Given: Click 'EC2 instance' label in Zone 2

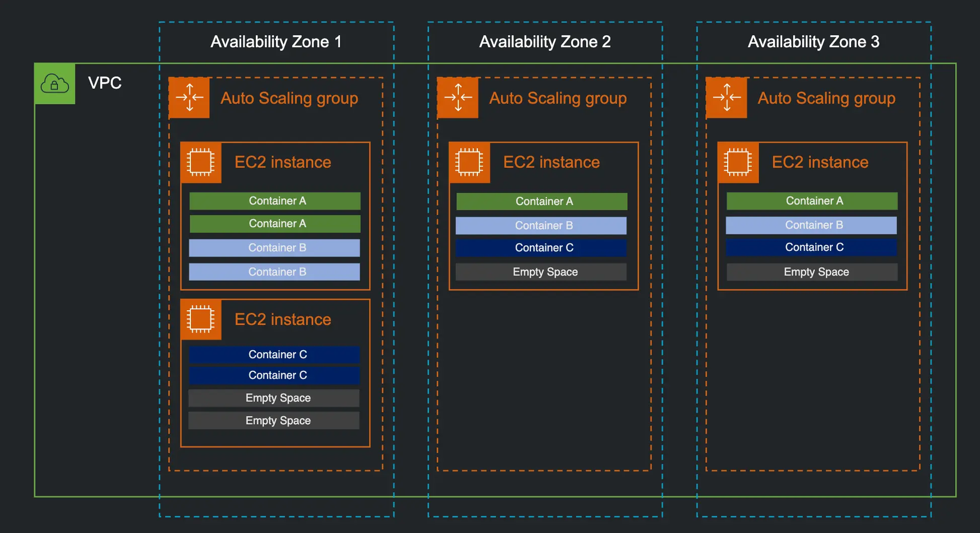Looking at the screenshot, I should click(552, 162).
